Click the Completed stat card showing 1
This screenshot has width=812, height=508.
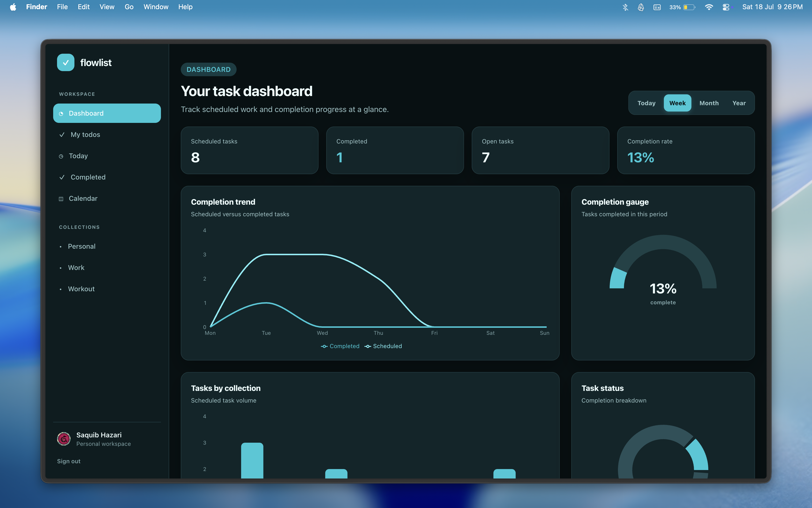(395, 150)
